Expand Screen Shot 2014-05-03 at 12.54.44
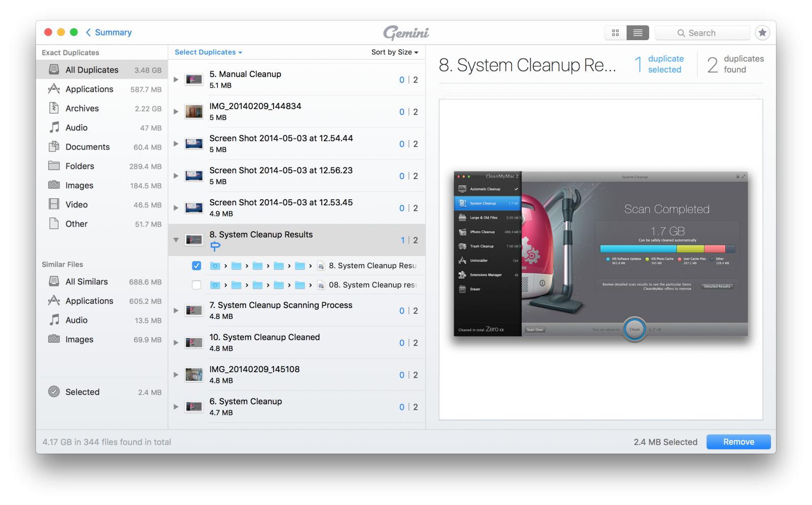Screen dimensions: 812x505 pyautogui.click(x=176, y=143)
